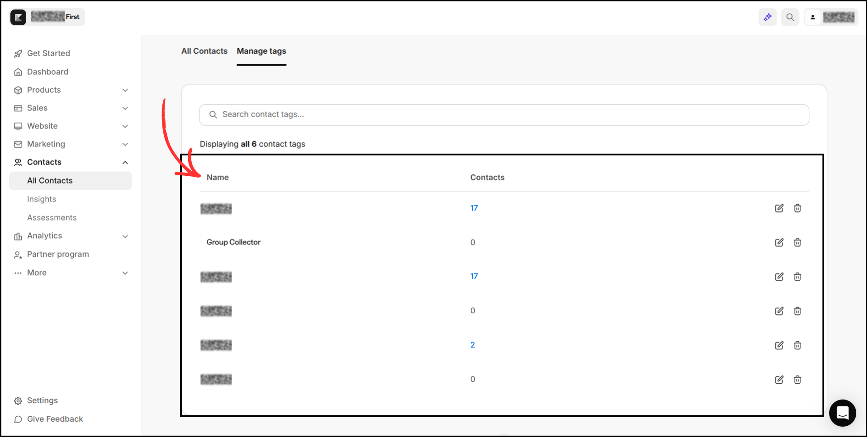Click the Analytics chart icon
Viewport: 868px width, 437px height.
tap(18, 236)
